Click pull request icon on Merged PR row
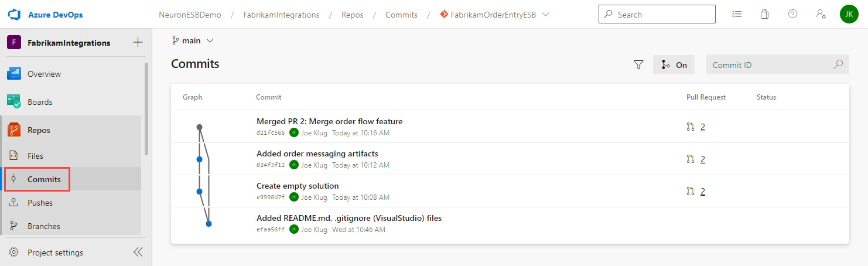 click(690, 127)
